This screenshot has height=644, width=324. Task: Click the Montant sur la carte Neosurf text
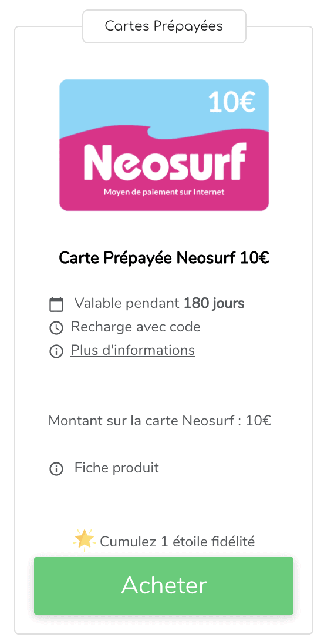[160, 421]
